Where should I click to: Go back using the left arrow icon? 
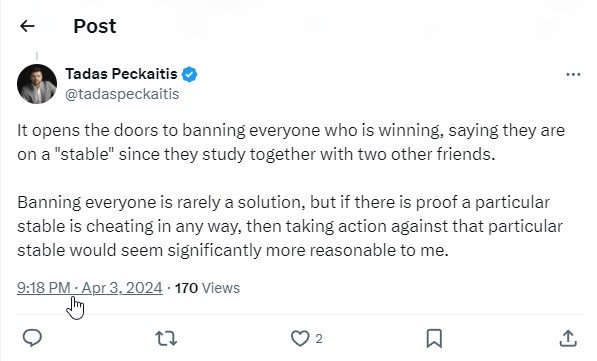tap(27, 26)
